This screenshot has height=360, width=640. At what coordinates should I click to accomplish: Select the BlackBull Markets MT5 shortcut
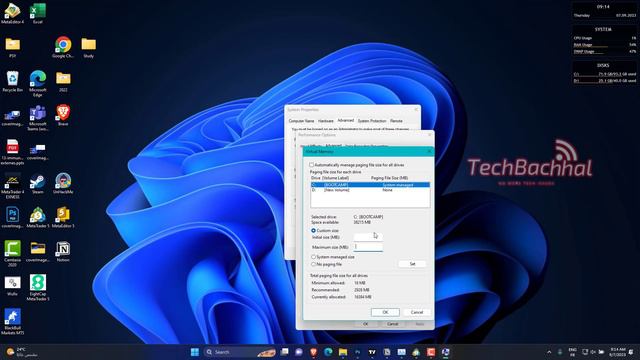click(x=12, y=322)
